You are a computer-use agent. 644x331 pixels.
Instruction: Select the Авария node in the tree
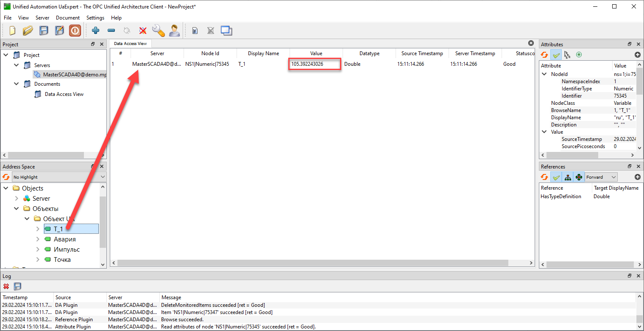(x=64, y=239)
